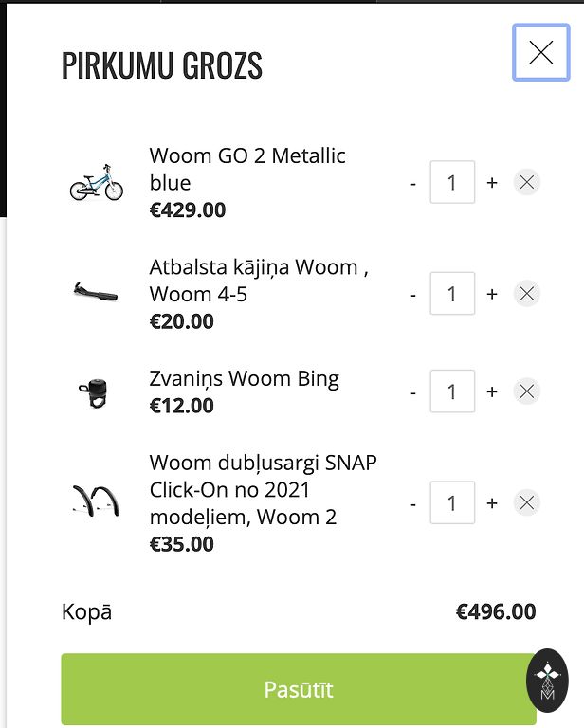Decrease quantity of Woom GO 2 bike
This screenshot has width=584, height=728.
point(413,182)
